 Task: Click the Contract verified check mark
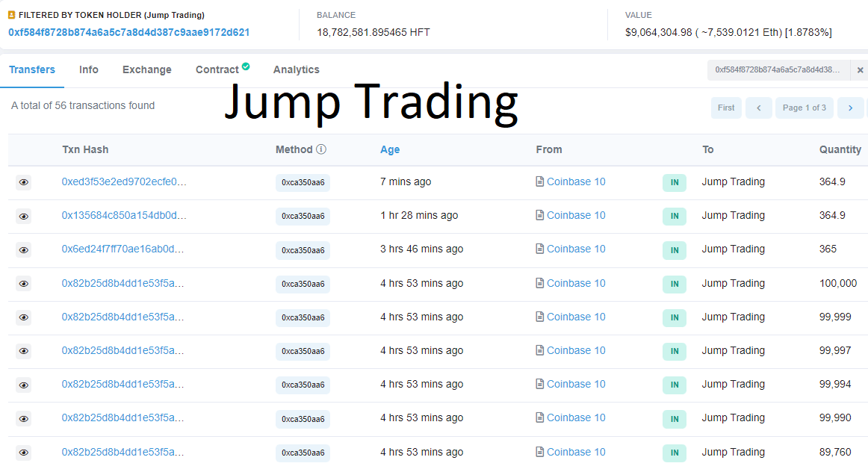[x=246, y=66]
